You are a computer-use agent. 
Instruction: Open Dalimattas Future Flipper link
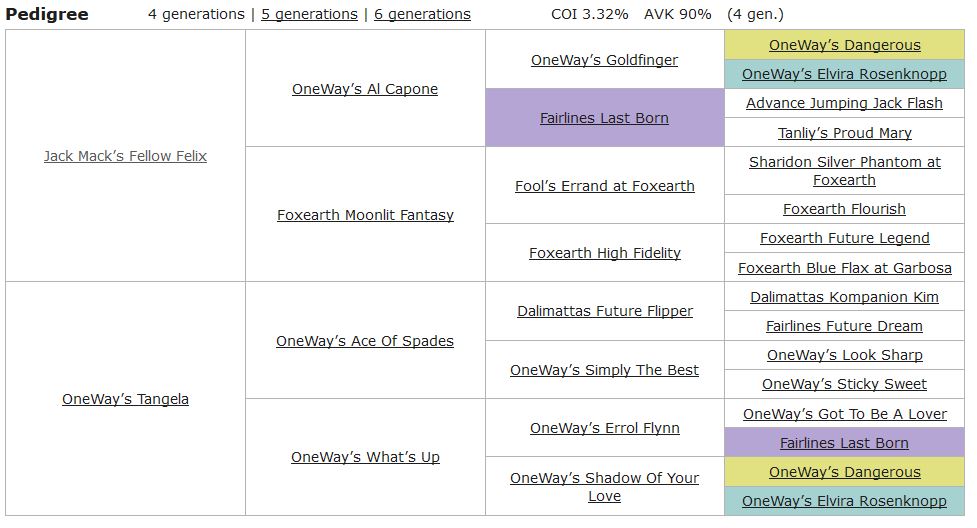(604, 311)
